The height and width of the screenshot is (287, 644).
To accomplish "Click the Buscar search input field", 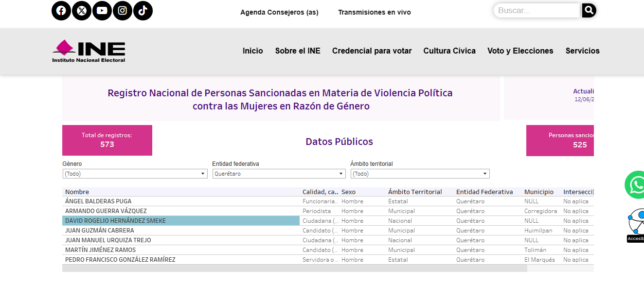I will click(537, 11).
